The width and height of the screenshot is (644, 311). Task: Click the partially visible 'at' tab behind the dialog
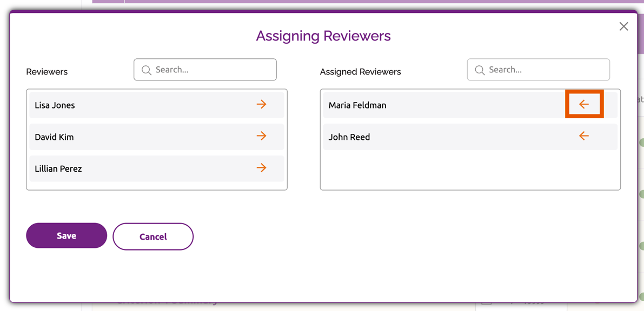tap(640, 99)
